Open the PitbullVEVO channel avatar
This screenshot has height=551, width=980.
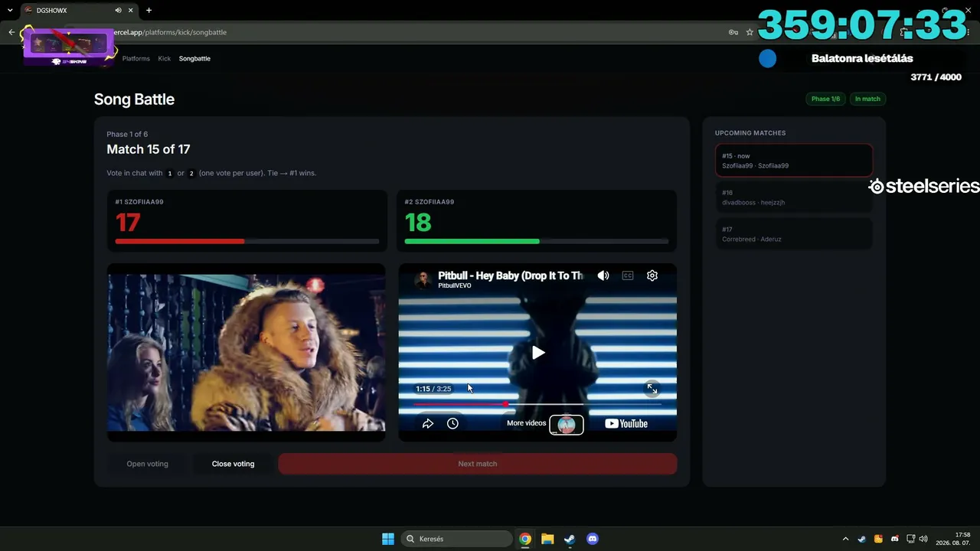tap(423, 280)
